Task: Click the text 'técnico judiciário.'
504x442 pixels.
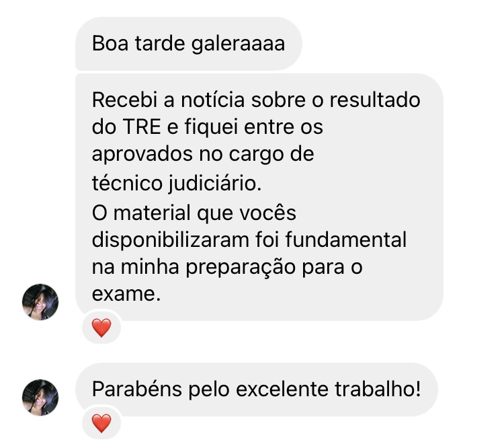Action: [x=177, y=184]
